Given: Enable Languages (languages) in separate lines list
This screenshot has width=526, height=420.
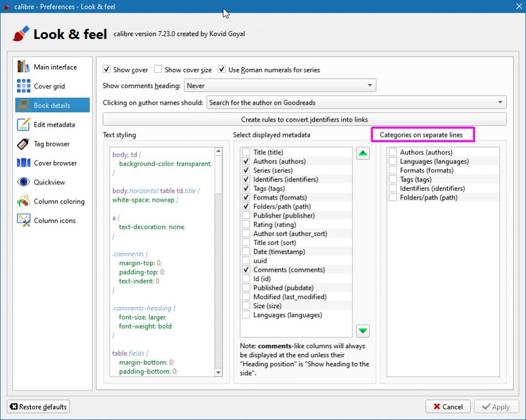Looking at the screenshot, I should (393, 161).
